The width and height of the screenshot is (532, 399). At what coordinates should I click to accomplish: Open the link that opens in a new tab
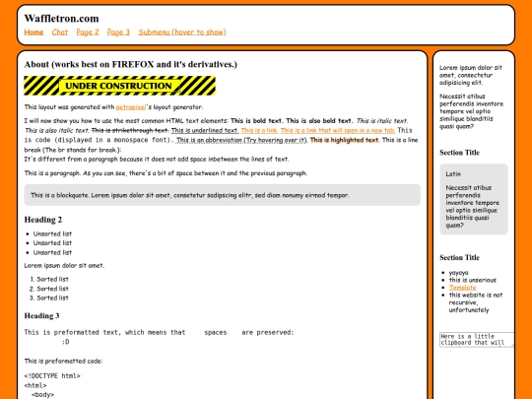pyautogui.click(x=338, y=130)
